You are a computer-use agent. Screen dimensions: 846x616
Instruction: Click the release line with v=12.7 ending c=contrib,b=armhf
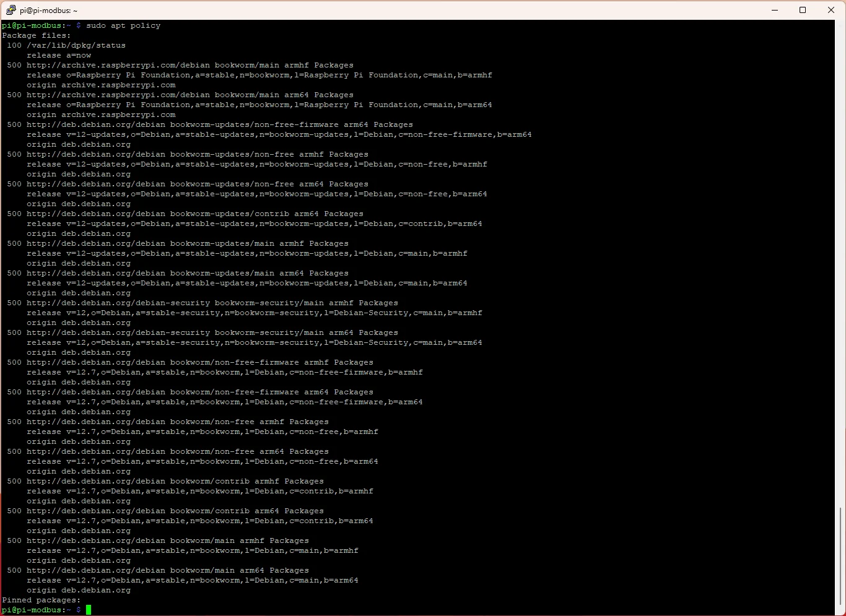point(200,491)
